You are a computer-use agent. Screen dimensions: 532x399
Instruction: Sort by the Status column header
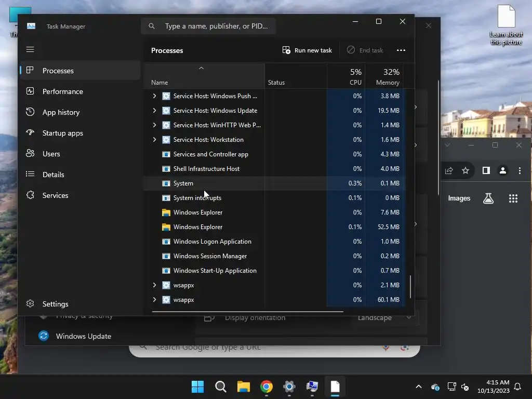tap(296, 76)
